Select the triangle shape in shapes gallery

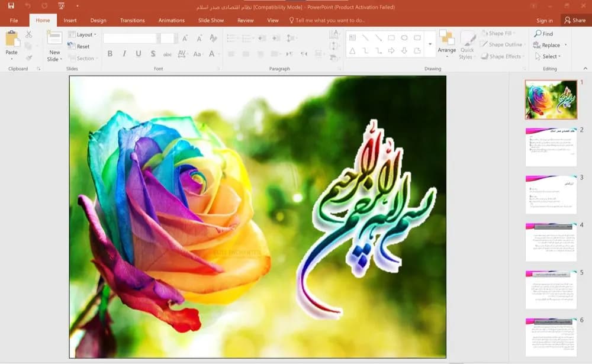tap(352, 50)
